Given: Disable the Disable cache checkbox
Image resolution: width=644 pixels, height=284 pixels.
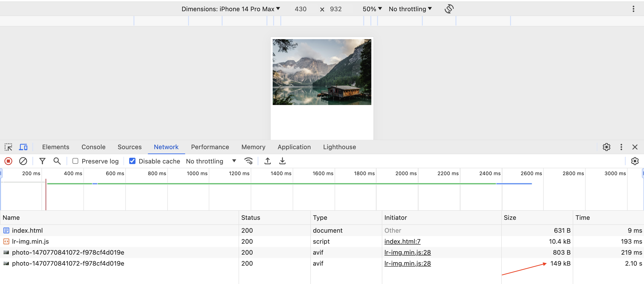Looking at the screenshot, I should (132, 161).
